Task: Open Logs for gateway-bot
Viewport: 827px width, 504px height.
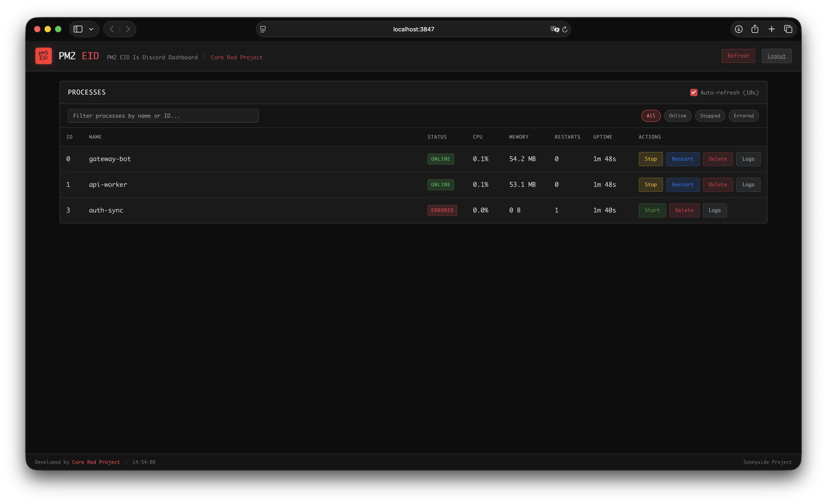Action: pyautogui.click(x=748, y=159)
